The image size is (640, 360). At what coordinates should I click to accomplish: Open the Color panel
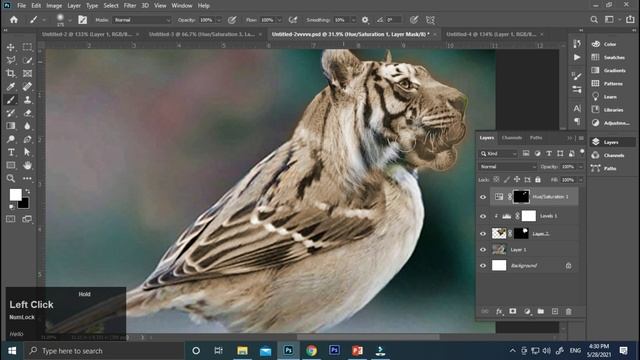609,44
